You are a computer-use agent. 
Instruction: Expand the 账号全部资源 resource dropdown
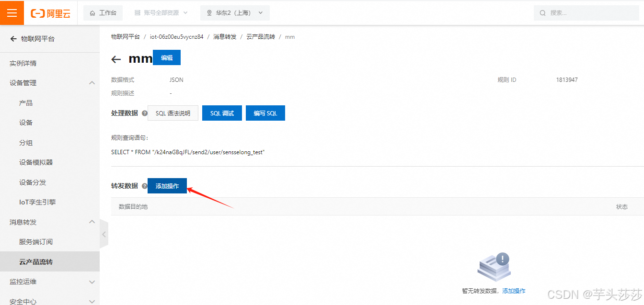161,13
